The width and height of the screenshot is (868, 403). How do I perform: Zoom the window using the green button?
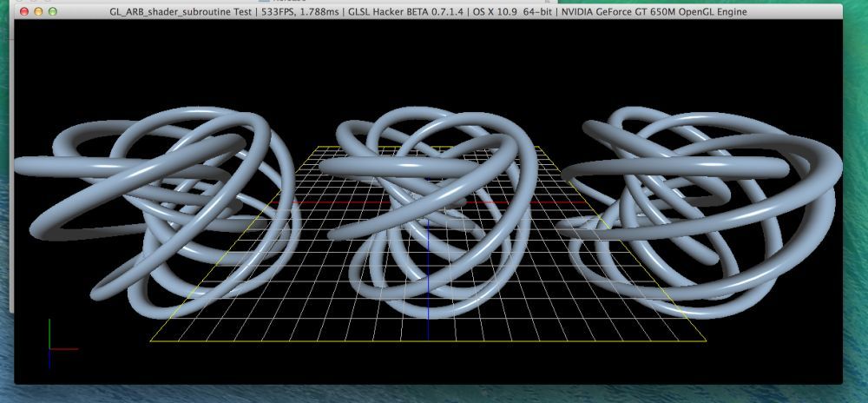(x=53, y=11)
